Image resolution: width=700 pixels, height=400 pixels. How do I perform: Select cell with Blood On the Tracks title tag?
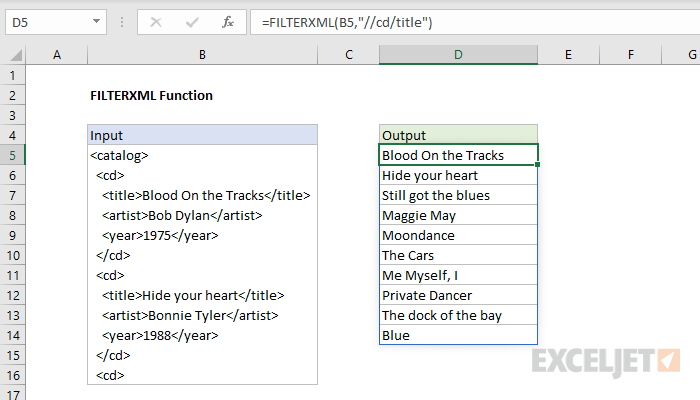pyautogui.click(x=202, y=196)
